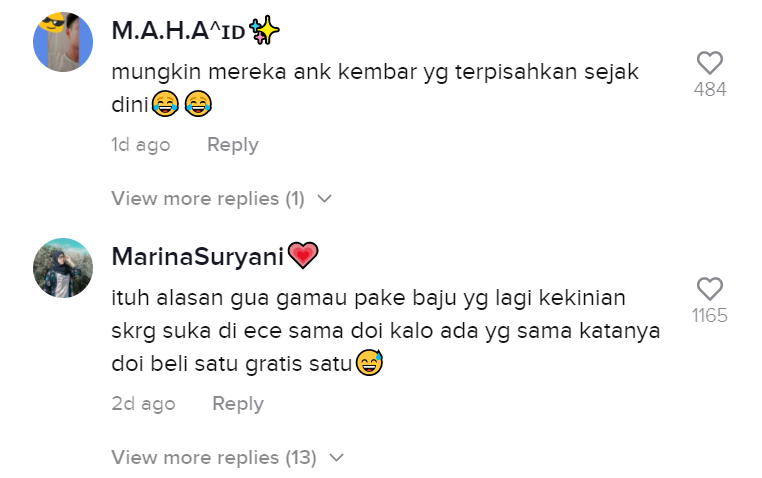Select the 'mungkin mereka ank kembar' comment text
The height and width of the screenshot is (478, 762).
tap(375, 88)
